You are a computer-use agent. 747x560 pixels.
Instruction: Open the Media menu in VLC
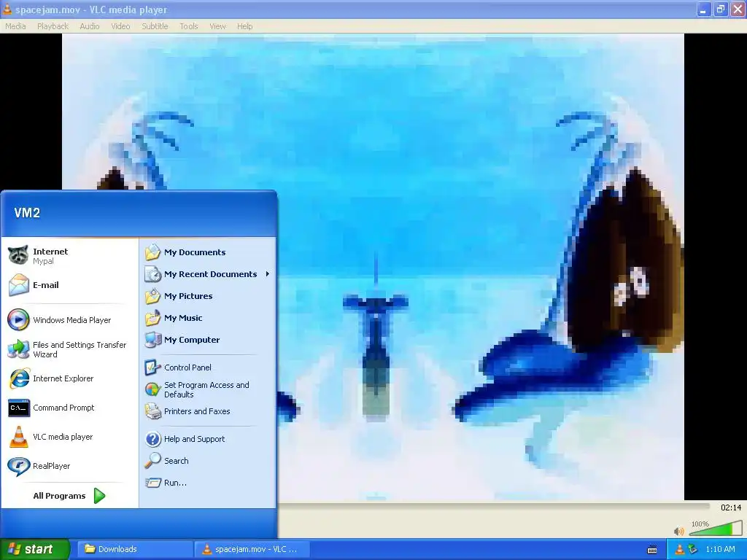coord(15,26)
